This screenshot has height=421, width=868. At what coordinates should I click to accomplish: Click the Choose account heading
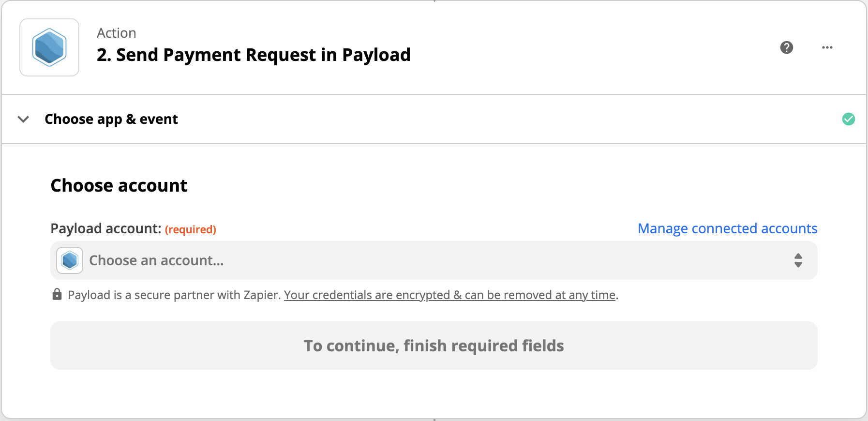[119, 185]
